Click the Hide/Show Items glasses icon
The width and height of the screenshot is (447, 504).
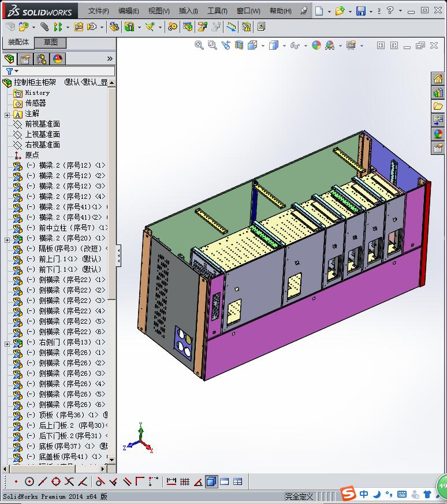tap(295, 45)
